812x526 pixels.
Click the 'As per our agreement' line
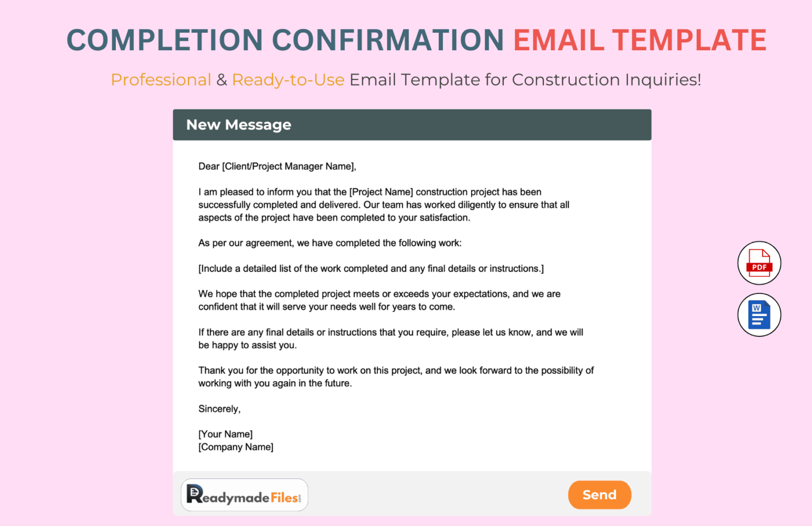330,243
